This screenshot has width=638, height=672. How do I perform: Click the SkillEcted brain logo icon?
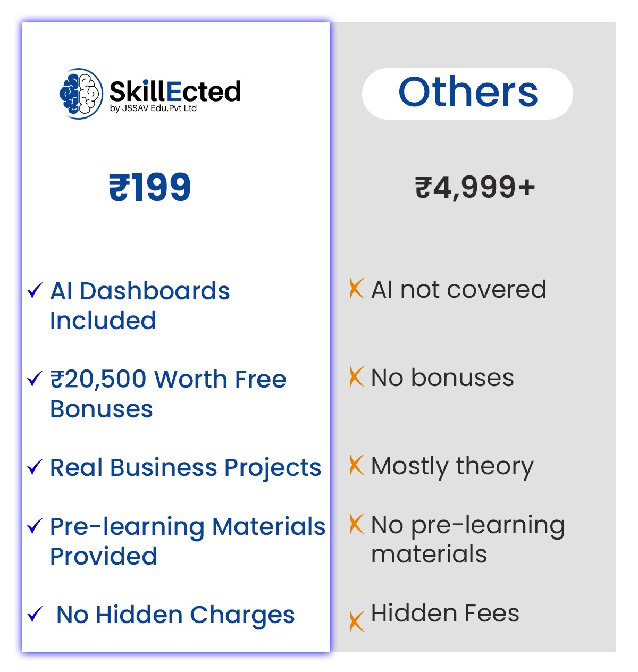(x=81, y=94)
